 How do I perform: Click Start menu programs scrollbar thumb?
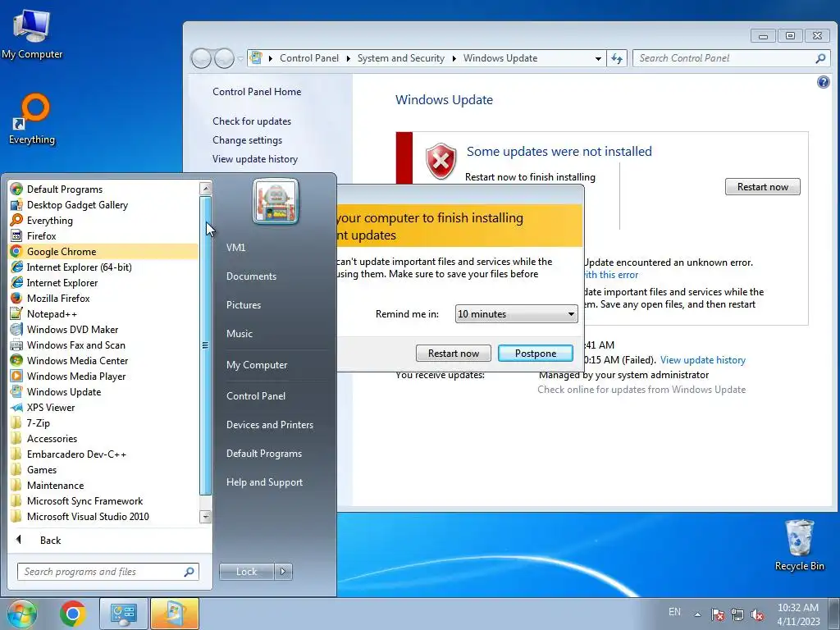205,345
